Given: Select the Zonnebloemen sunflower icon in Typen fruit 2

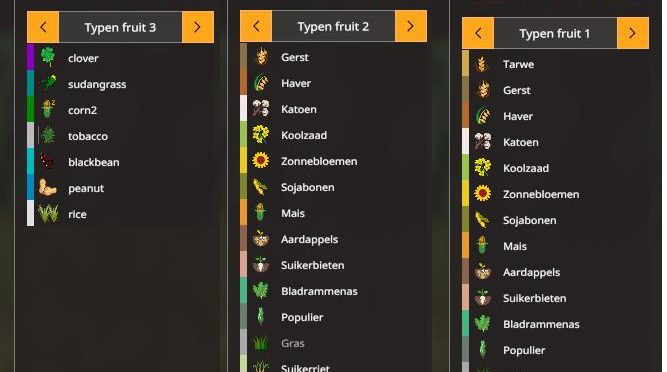Looking at the screenshot, I should point(261,161).
